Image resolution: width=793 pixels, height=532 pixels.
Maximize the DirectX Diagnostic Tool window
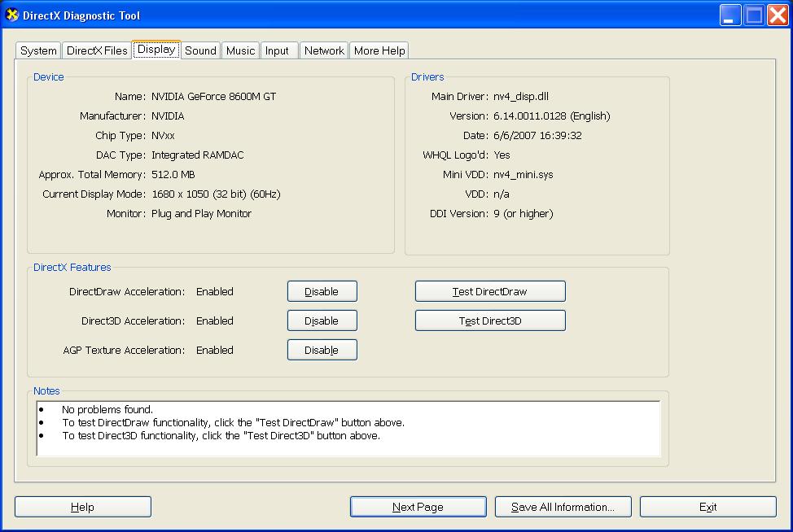click(754, 15)
